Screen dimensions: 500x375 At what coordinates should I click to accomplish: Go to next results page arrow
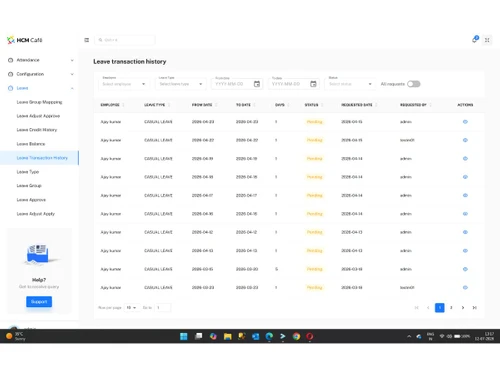463,308
